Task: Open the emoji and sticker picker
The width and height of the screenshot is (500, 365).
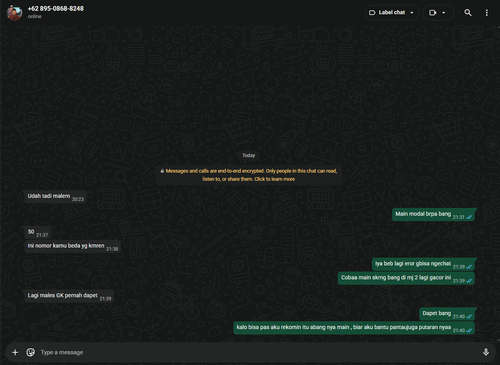Action: tap(31, 352)
